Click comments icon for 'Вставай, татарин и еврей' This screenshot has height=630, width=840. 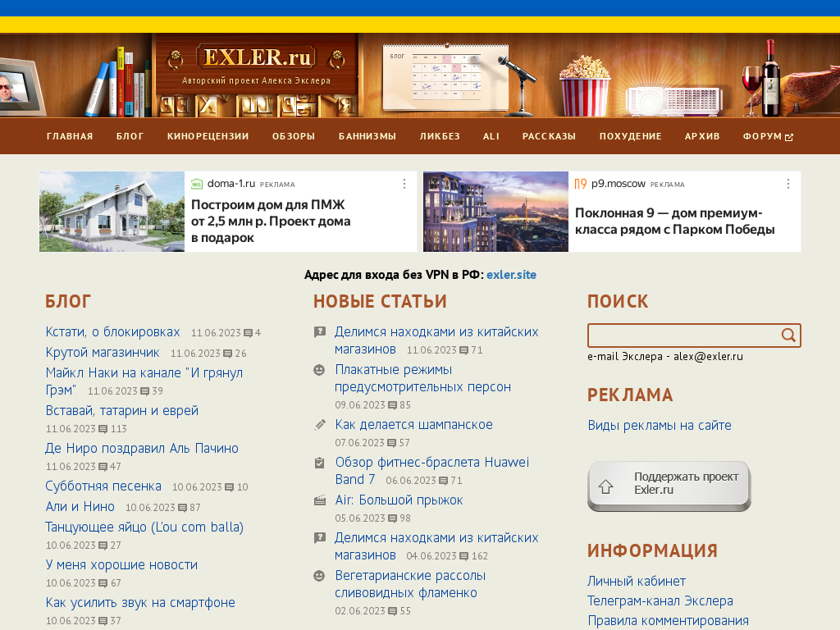[x=103, y=429]
